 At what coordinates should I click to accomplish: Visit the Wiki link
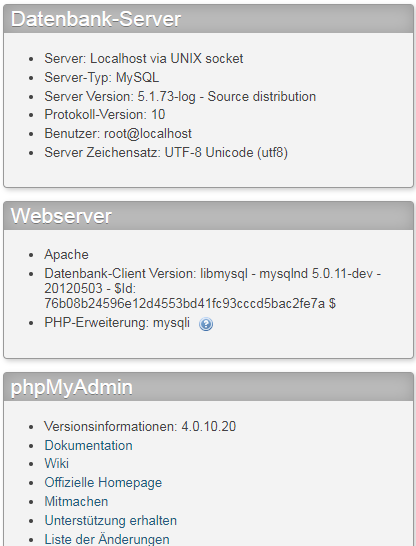pos(56,463)
